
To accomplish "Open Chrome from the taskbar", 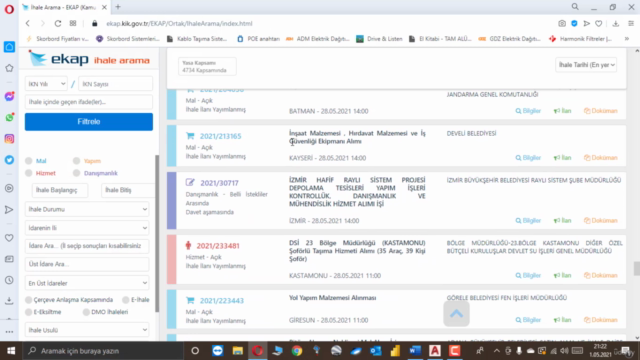I will [x=297, y=351].
